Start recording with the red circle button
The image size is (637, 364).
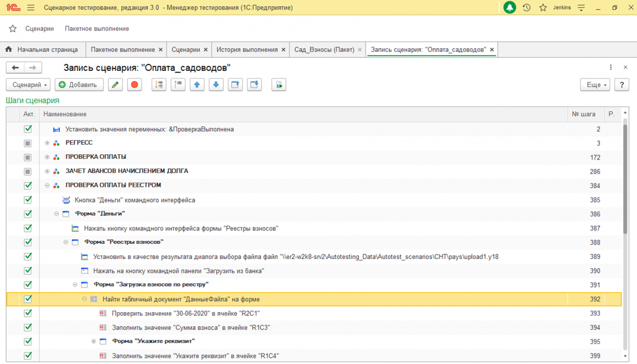point(134,85)
